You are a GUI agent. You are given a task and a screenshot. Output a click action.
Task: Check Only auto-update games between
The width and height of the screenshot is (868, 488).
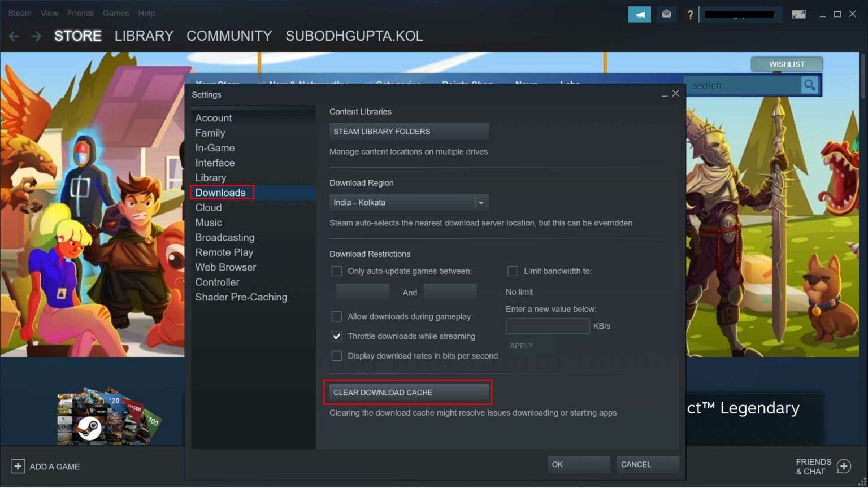pos(337,271)
